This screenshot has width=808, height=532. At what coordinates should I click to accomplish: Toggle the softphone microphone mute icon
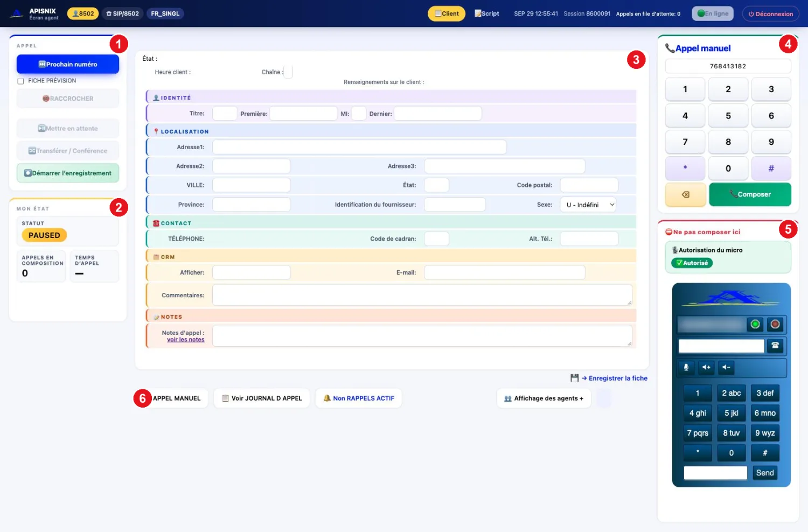coord(686,367)
